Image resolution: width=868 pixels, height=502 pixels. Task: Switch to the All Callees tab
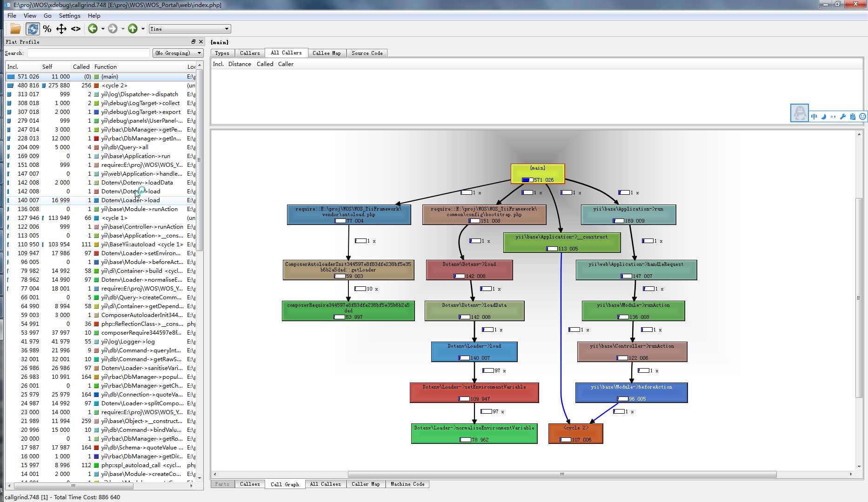point(325,484)
